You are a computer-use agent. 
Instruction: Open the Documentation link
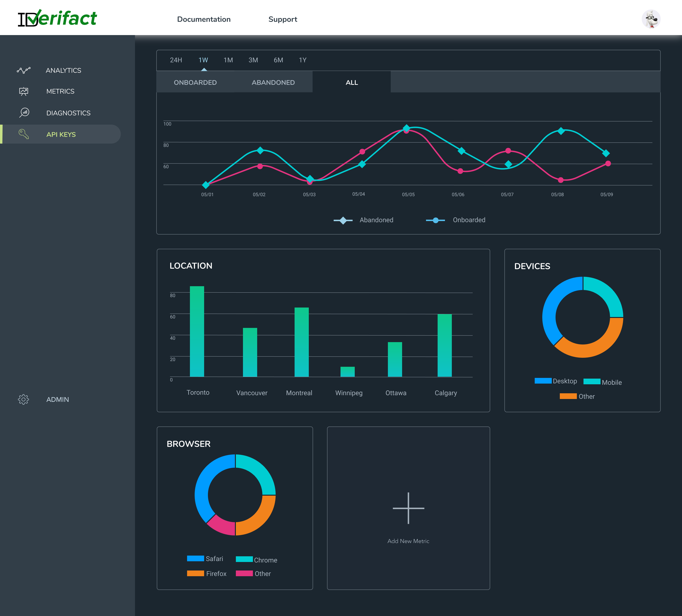click(204, 19)
